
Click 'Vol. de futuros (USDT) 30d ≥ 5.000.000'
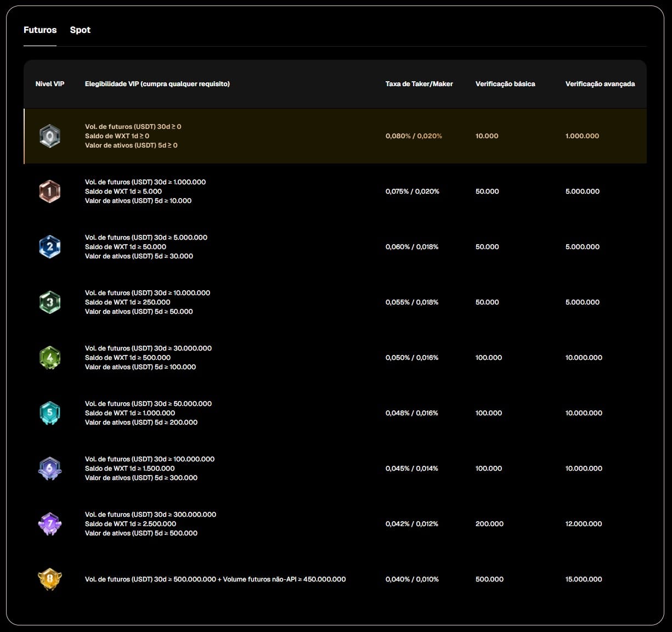pos(146,238)
